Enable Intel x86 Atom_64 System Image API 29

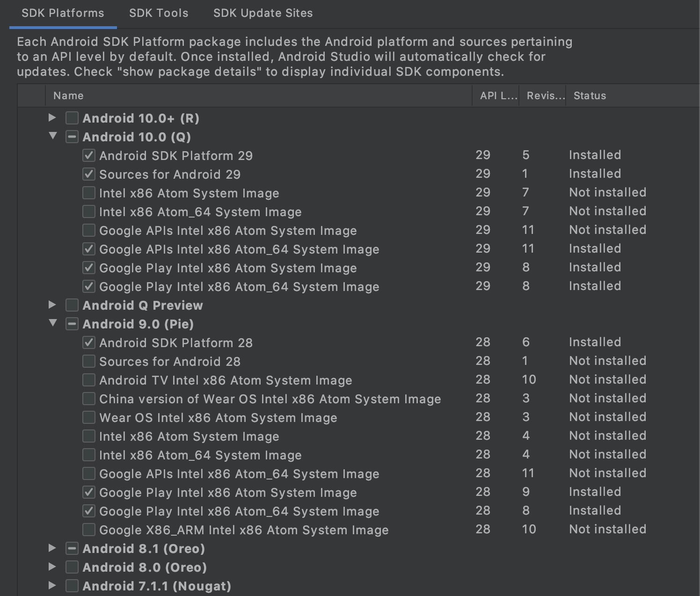89,211
